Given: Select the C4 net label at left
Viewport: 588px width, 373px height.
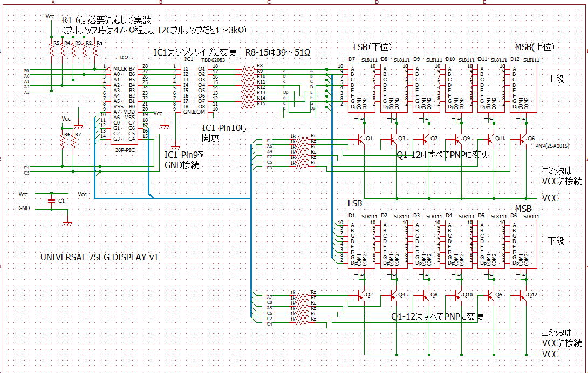Looking at the screenshot, I should tap(26, 168).
